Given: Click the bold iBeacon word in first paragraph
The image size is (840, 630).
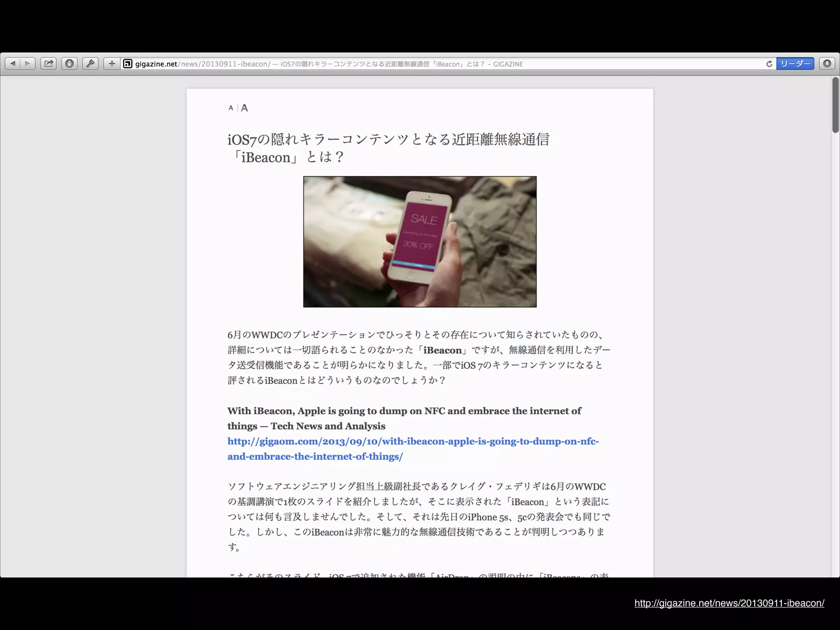Looking at the screenshot, I should tap(442, 350).
